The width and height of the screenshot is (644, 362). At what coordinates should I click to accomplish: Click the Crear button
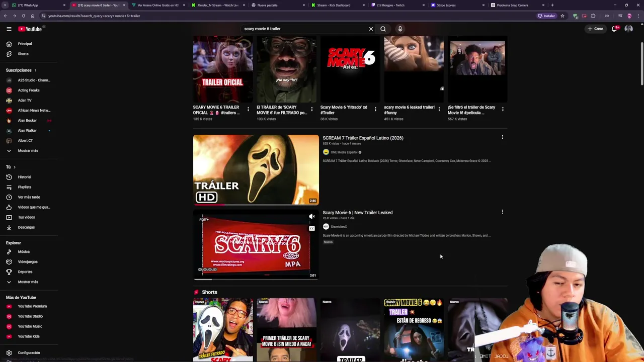coord(595,29)
